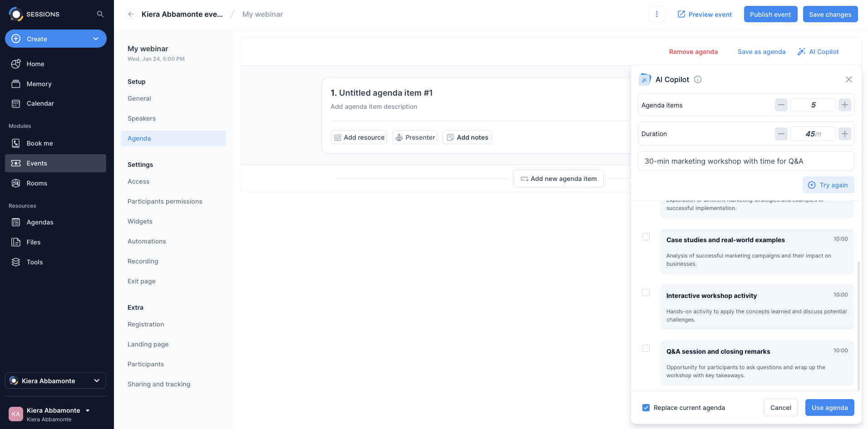Select the Book me module
This screenshot has width=868, height=429.
point(39,143)
